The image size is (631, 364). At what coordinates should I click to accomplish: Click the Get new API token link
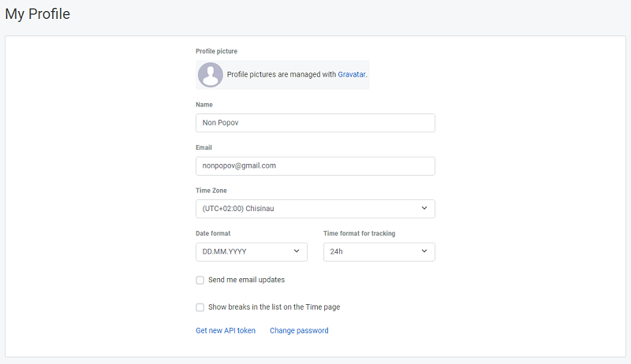(x=226, y=330)
